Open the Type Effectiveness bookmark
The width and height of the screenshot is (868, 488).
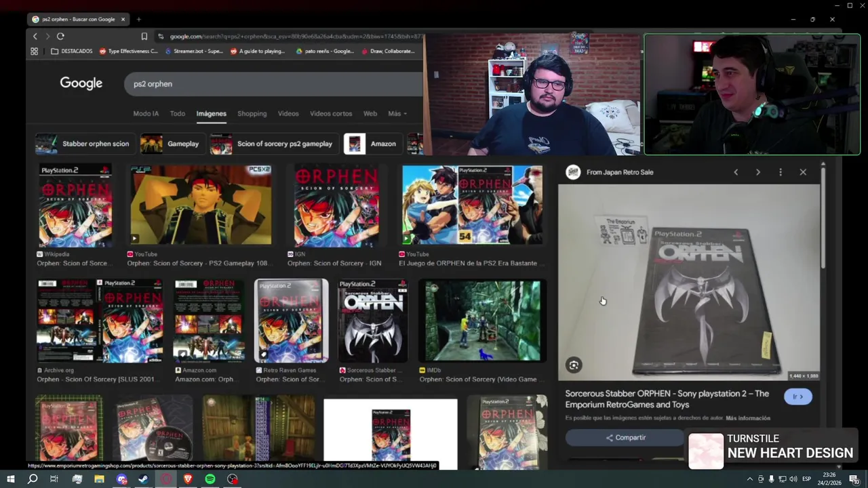point(129,51)
